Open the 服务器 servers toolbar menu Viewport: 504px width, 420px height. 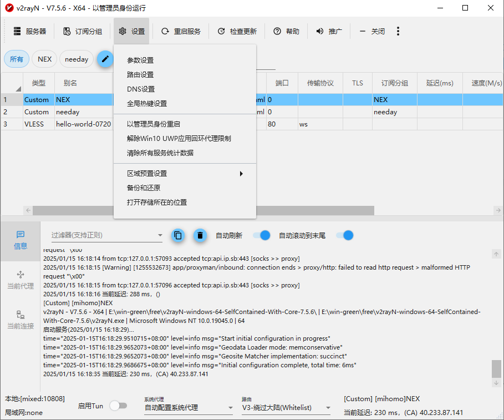(30, 32)
